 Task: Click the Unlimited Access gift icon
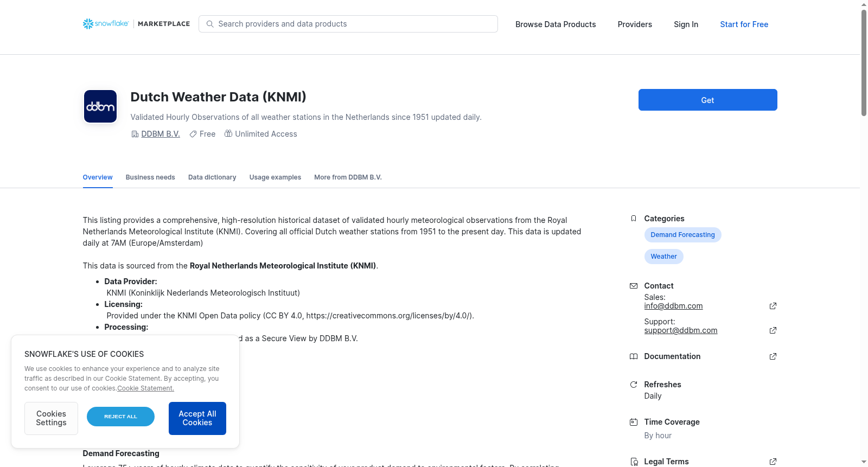[x=228, y=133]
